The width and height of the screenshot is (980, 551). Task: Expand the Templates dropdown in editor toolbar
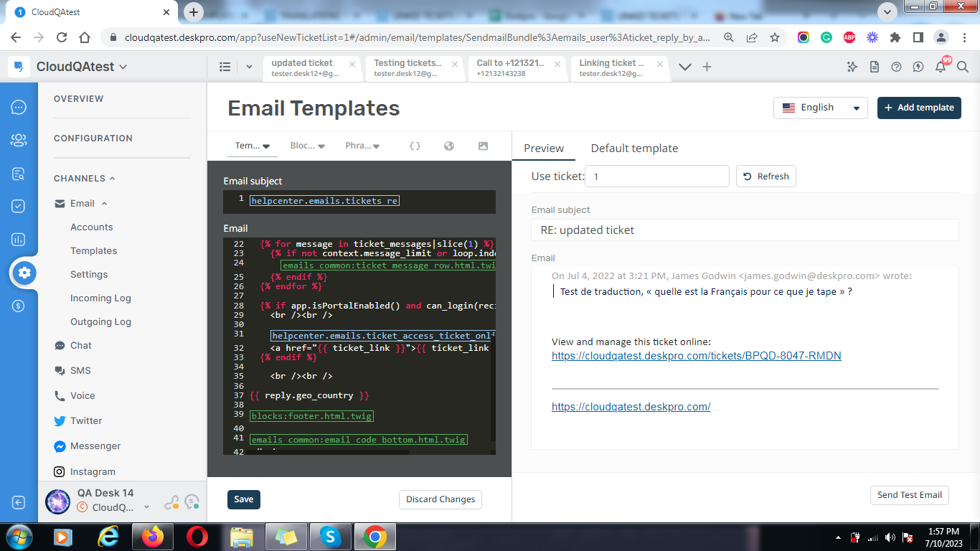(x=253, y=146)
